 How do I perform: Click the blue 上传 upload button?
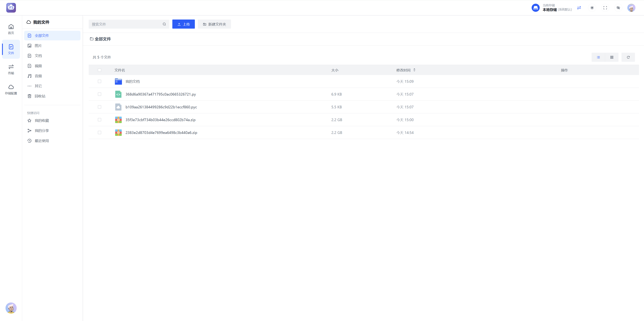coord(183,24)
